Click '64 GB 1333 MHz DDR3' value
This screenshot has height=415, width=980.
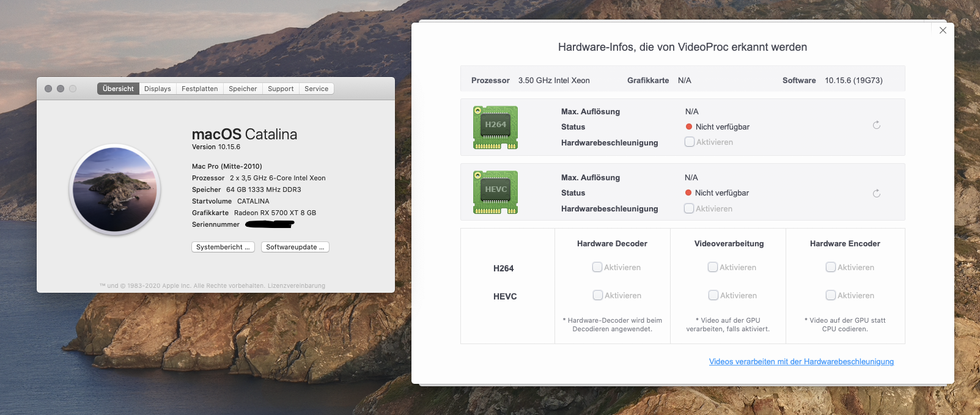click(263, 189)
